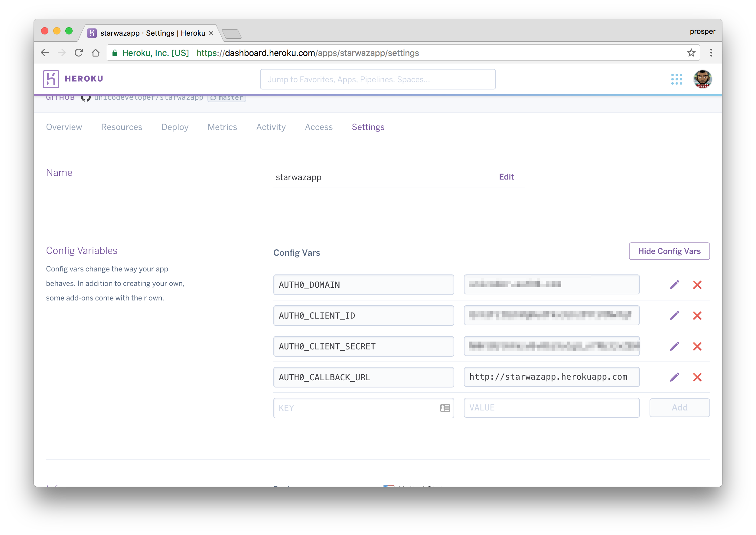Click the pencil edit icon for AUTH0_DOMAIN
Viewport: 756px width, 535px height.
pos(674,285)
